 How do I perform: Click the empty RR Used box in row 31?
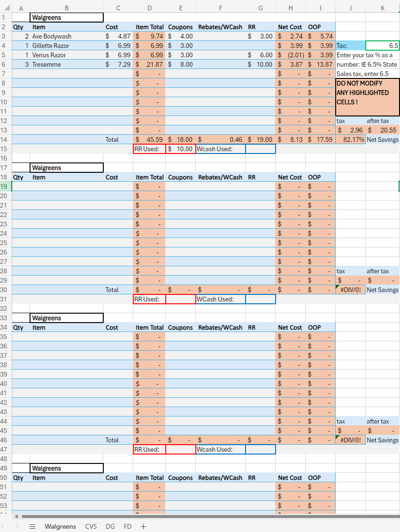[x=180, y=299]
